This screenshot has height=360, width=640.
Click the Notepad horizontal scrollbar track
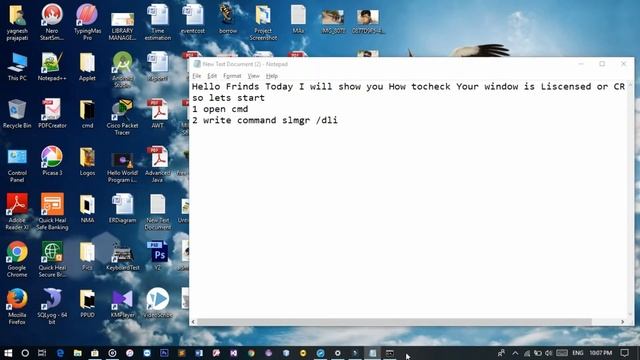408,322
